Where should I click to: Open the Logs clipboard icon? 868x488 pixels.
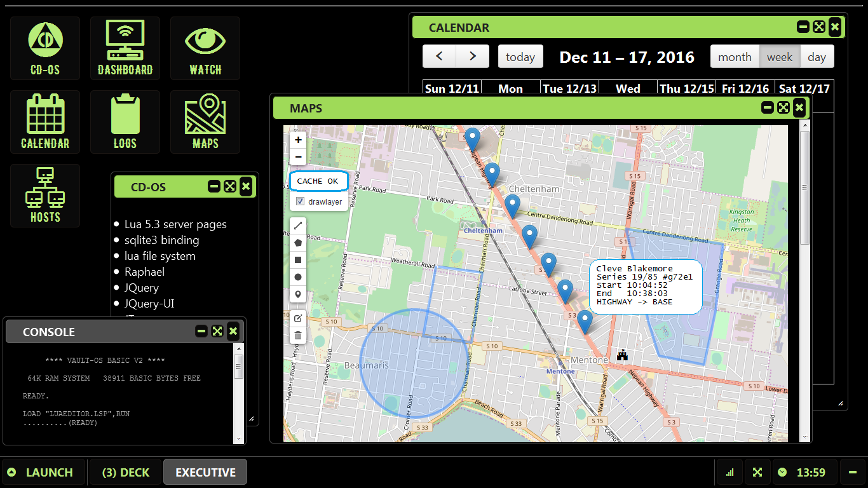(125, 122)
